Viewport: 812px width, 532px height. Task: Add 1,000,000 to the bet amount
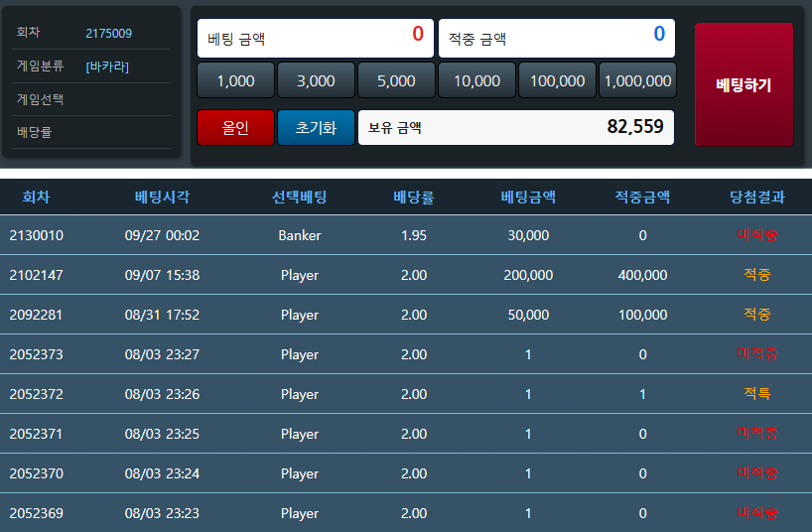pos(637,80)
